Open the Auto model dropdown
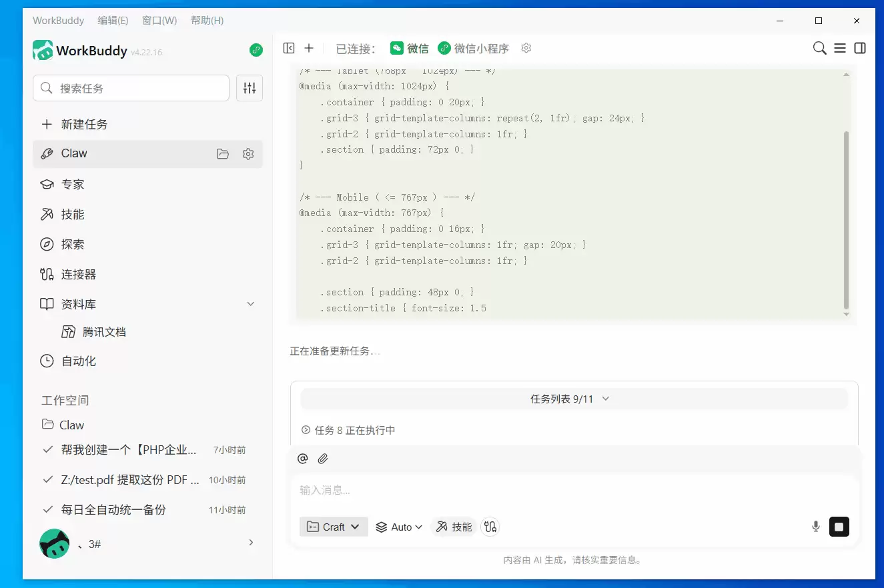The width and height of the screenshot is (884, 588). pos(399,527)
